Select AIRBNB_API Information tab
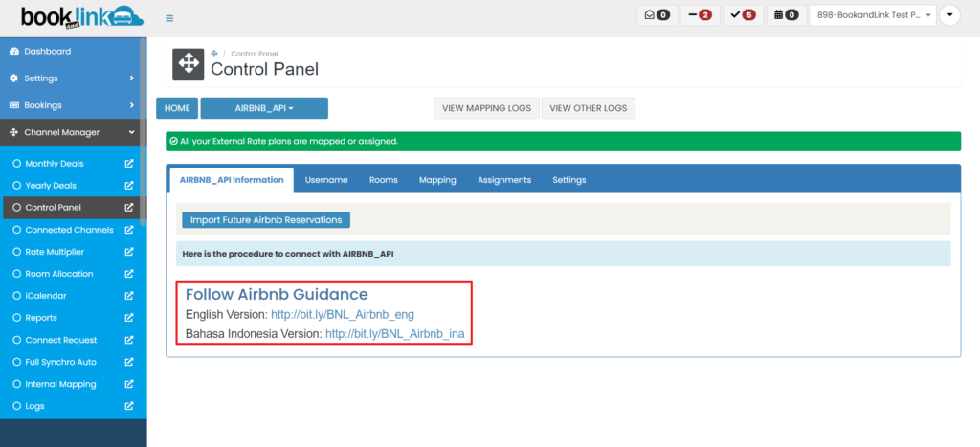980x447 pixels. click(x=232, y=180)
